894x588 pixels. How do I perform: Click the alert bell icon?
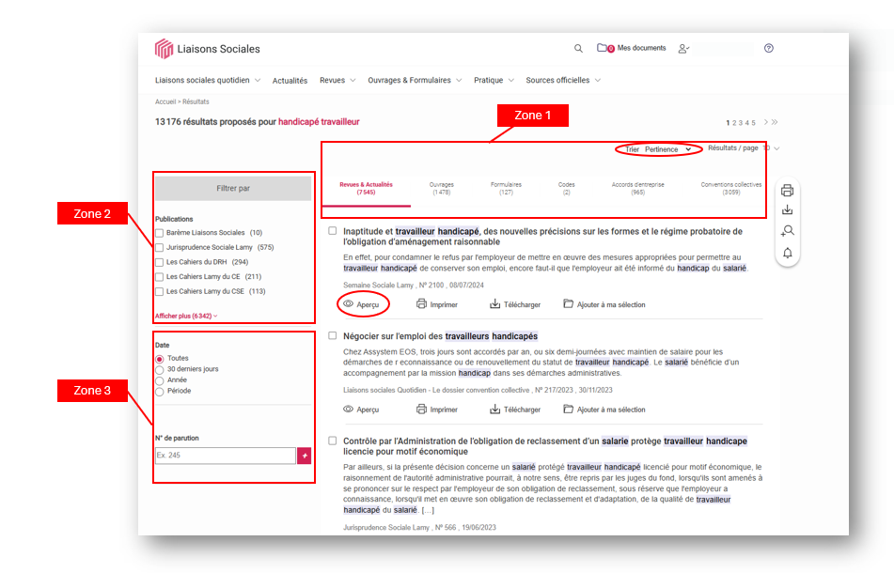click(x=788, y=253)
